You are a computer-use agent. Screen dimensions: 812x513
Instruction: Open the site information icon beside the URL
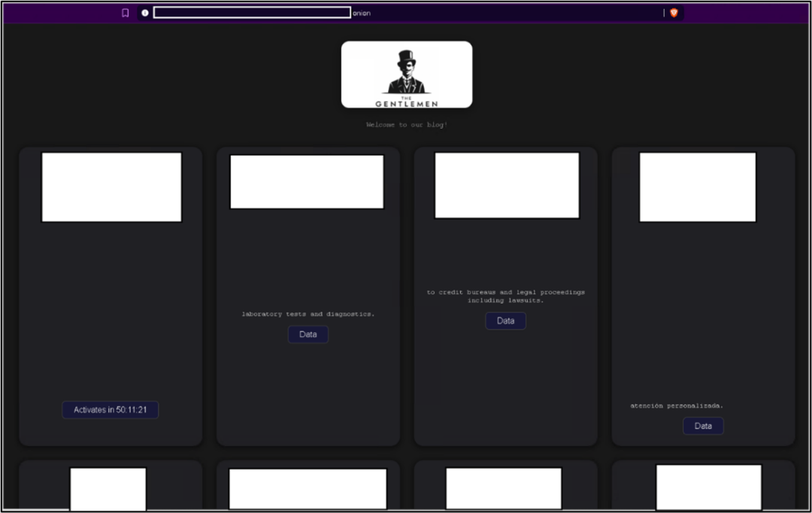click(x=145, y=13)
